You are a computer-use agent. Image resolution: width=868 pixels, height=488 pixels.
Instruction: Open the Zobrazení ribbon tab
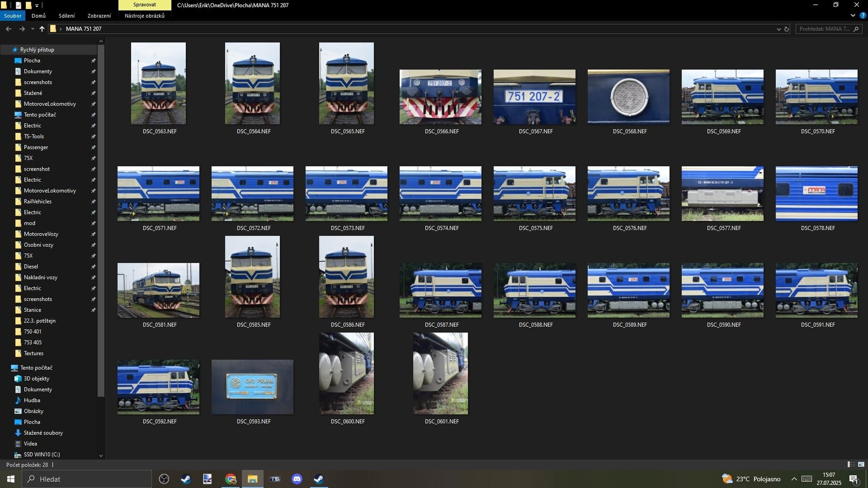(99, 16)
